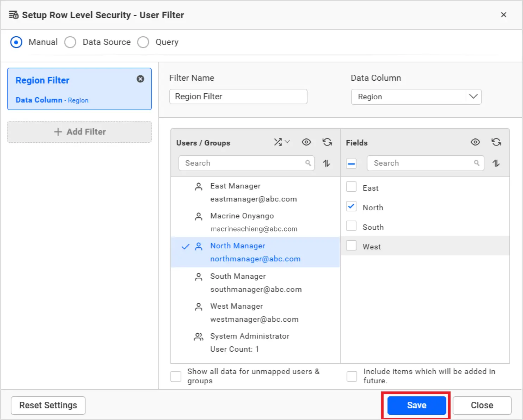Sort the Fields list

tap(496, 163)
